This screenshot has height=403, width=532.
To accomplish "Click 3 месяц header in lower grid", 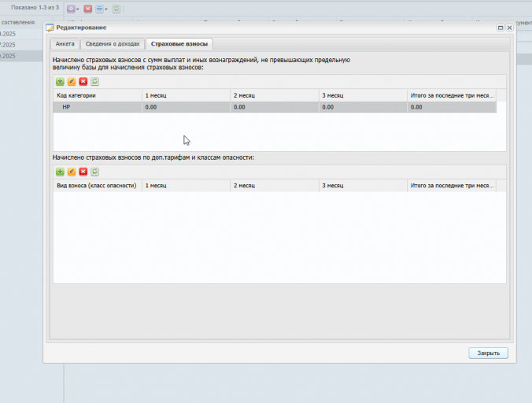I will pos(363,186).
